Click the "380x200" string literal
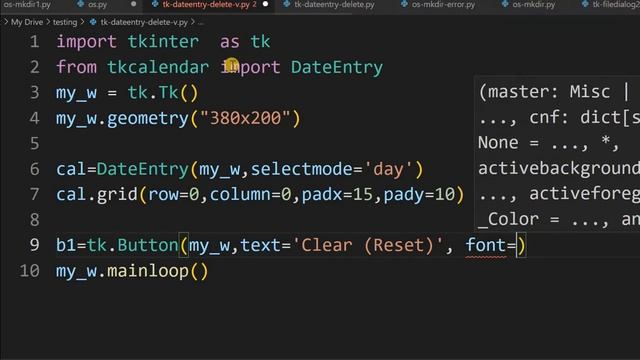640x360 pixels. pyautogui.click(x=245, y=118)
